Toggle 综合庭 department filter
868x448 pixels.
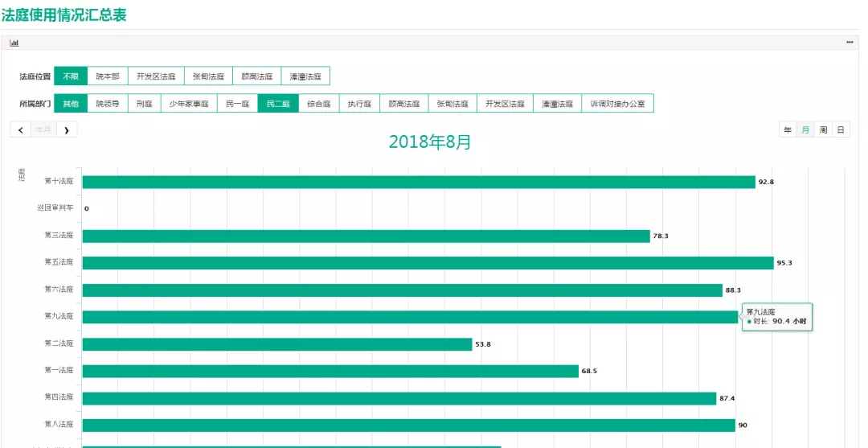(319, 104)
